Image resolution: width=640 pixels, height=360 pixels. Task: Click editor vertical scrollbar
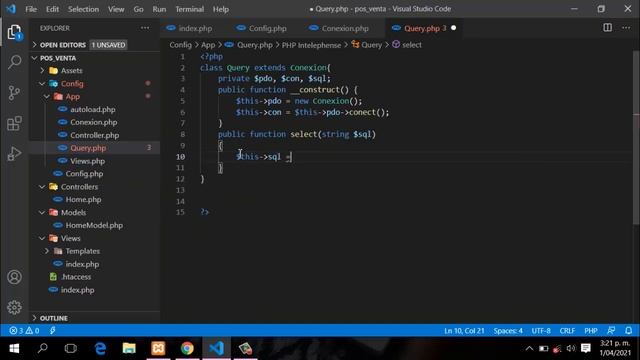coord(636,138)
